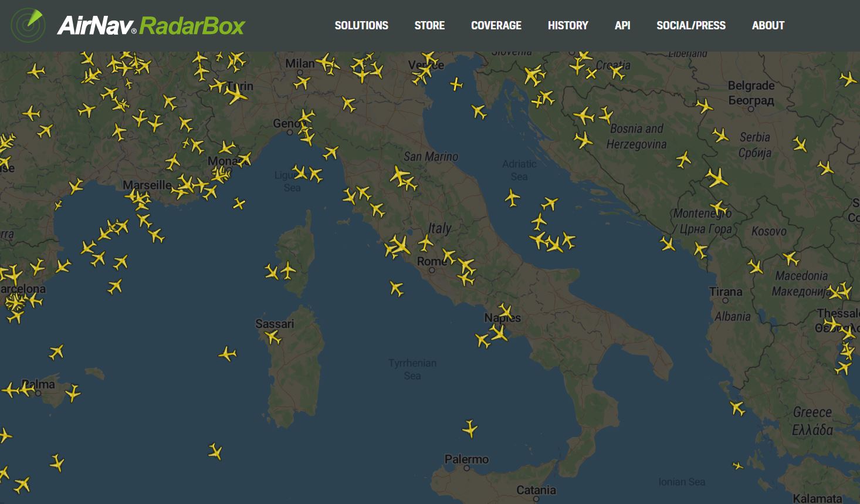Select the aircraft east of Palma label
The height and width of the screenshot is (504, 860).
coord(73,393)
